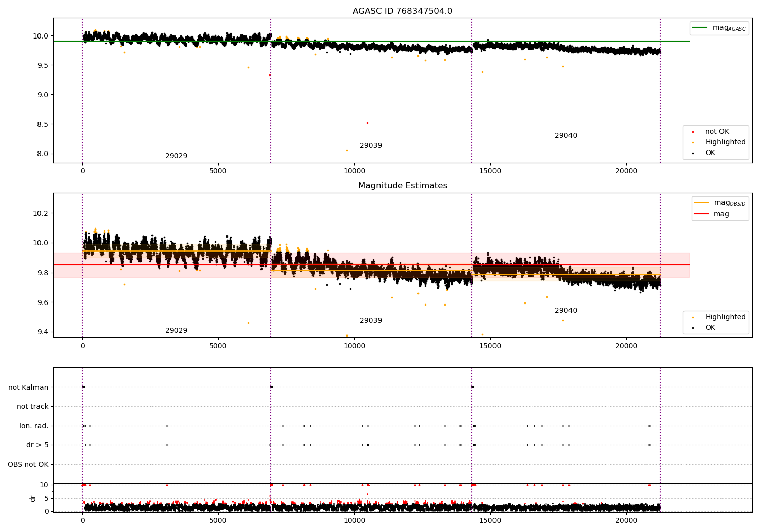This screenshot has height=532, width=760.
Task: Click the 'dr > 5' y-axis label
Action: pos(37,445)
